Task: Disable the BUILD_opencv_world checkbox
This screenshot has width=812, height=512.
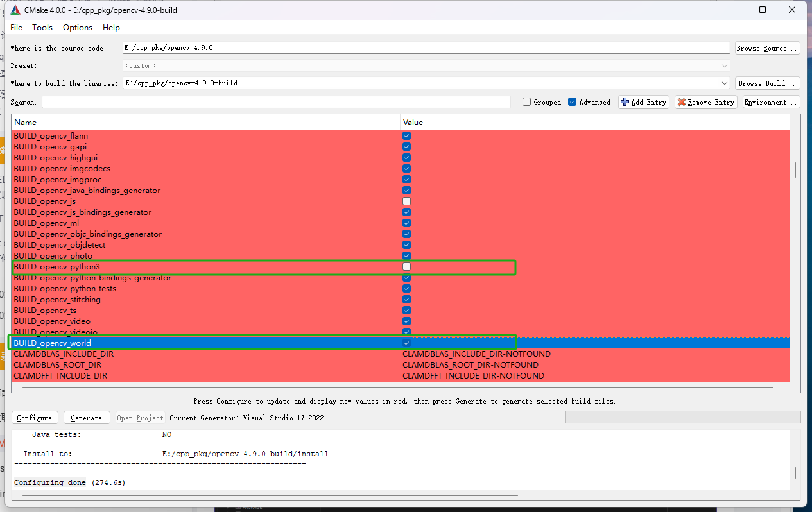Action: [x=406, y=342]
